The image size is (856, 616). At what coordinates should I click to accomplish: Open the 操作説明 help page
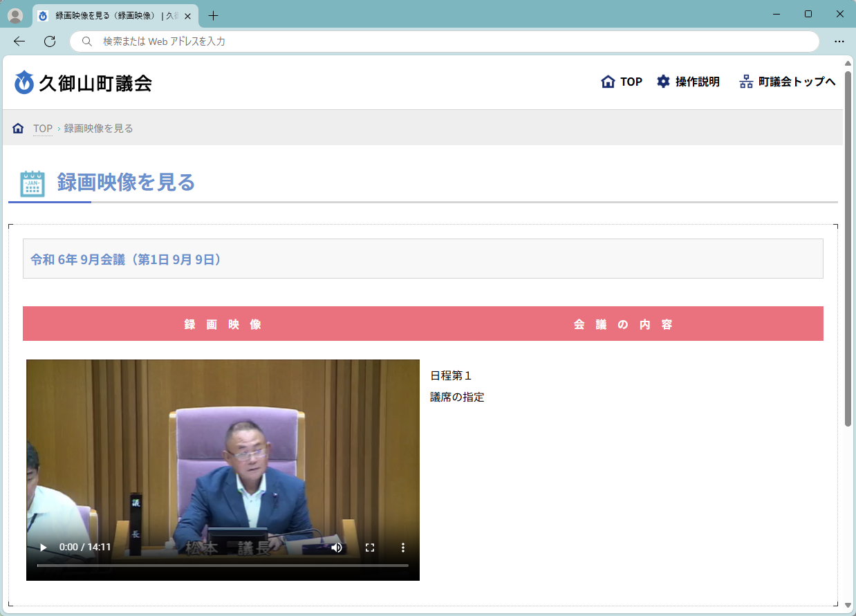coord(688,82)
